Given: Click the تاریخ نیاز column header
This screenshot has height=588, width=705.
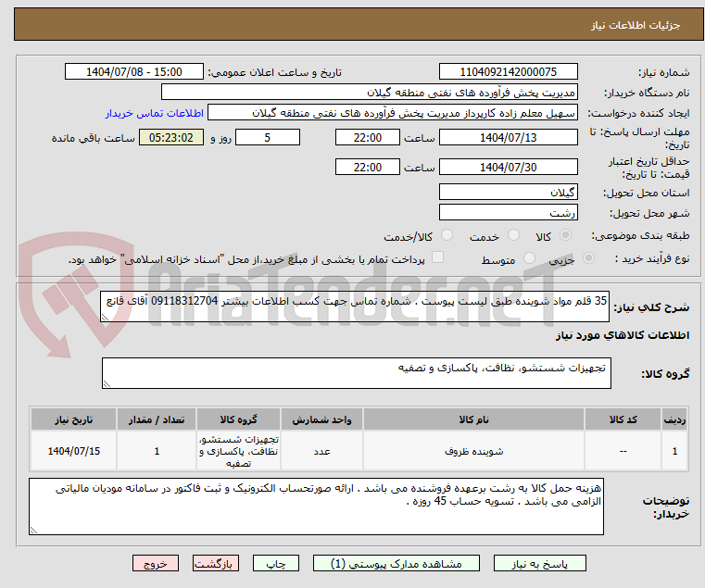Looking at the screenshot, I should (x=74, y=419).
